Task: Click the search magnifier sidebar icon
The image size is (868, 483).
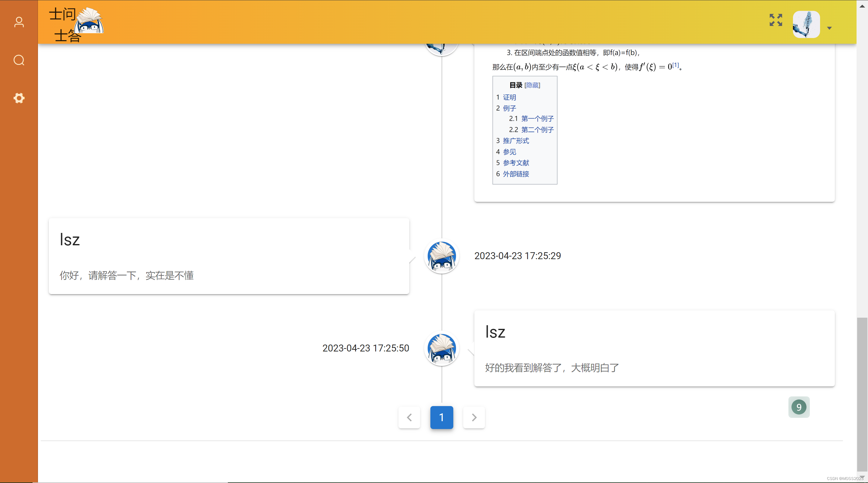Action: 19,60
